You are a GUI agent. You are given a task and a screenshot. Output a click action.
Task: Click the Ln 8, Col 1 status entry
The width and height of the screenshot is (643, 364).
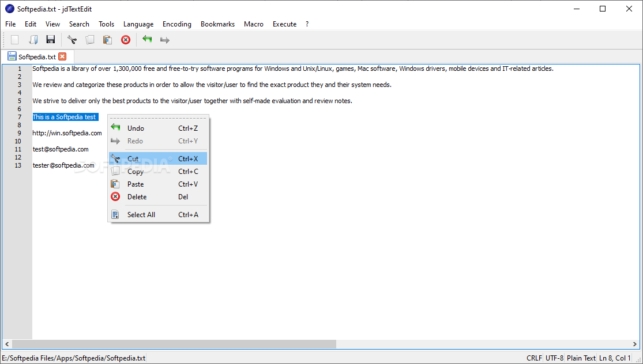point(615,358)
